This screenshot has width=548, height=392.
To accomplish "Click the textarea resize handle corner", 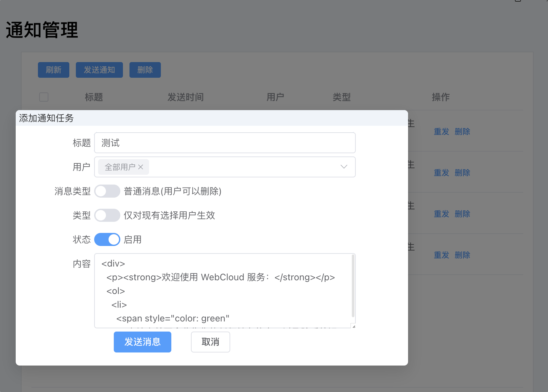I will click(353, 326).
